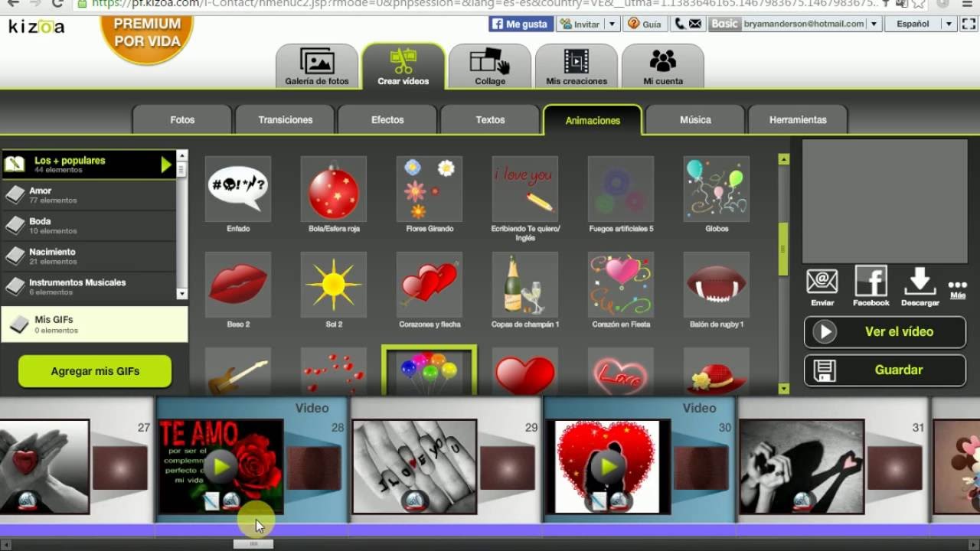This screenshot has width=980, height=551.
Task: Click the contact phone and mail icon
Action: pos(688,24)
